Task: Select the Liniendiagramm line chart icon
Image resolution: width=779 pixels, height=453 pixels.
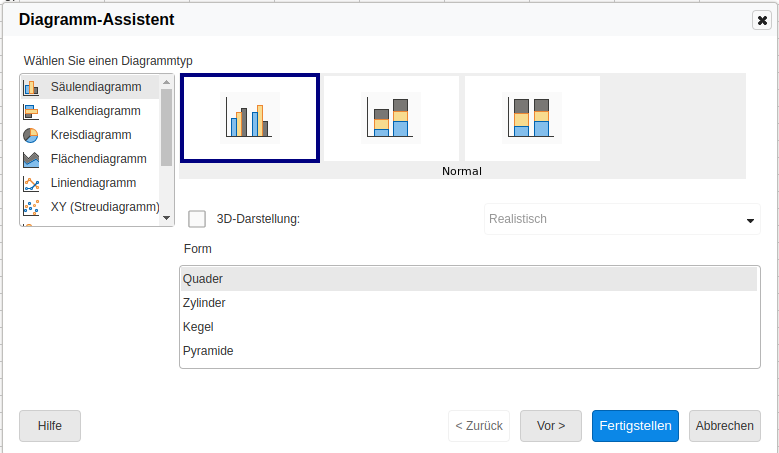Action: [31, 183]
